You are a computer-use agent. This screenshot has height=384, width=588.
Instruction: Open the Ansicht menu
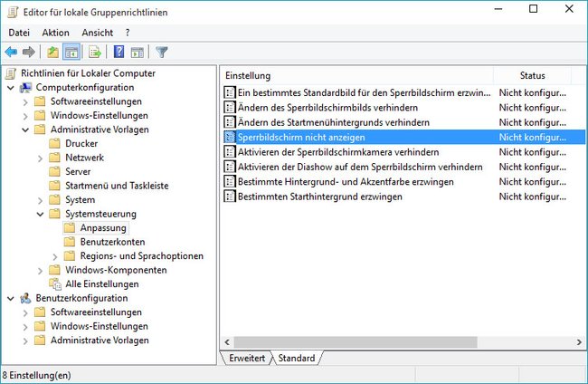pyautogui.click(x=98, y=33)
